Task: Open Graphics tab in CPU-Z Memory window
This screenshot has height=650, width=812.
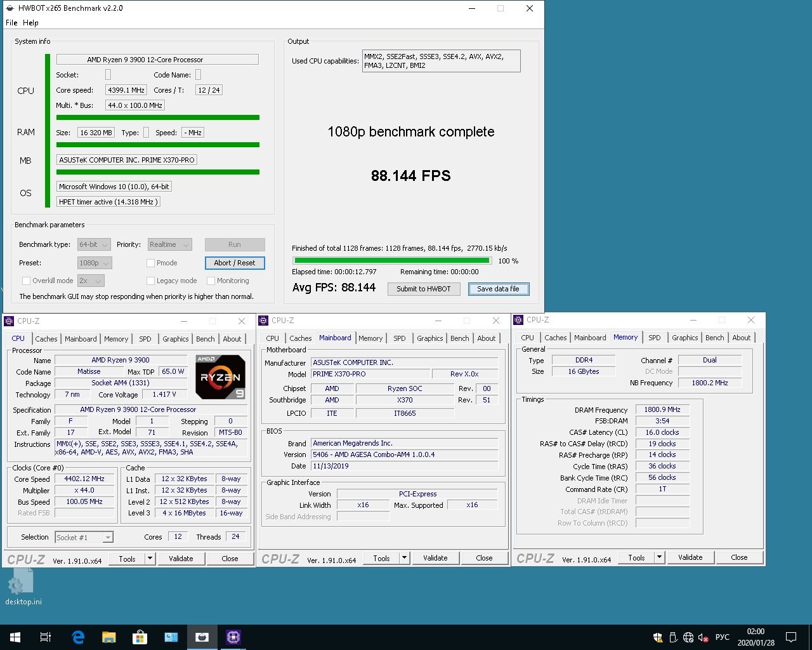Action: pyautogui.click(x=684, y=338)
